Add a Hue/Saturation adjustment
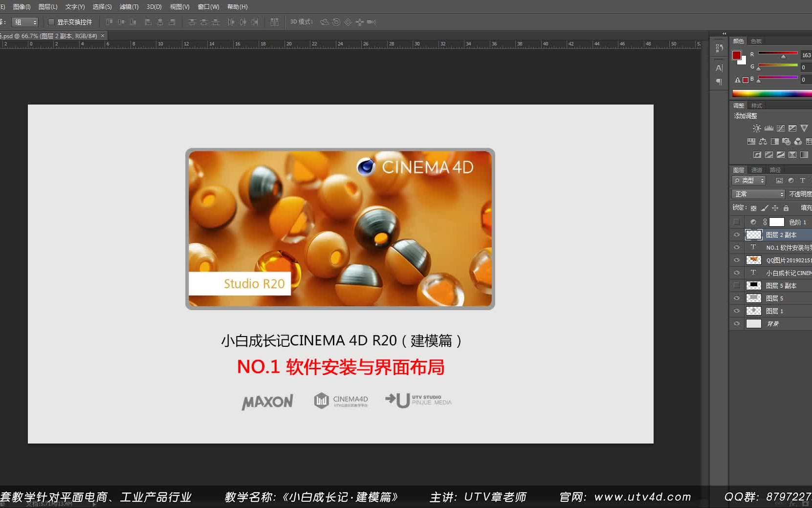Viewport: 812px width, 508px height. (x=751, y=142)
